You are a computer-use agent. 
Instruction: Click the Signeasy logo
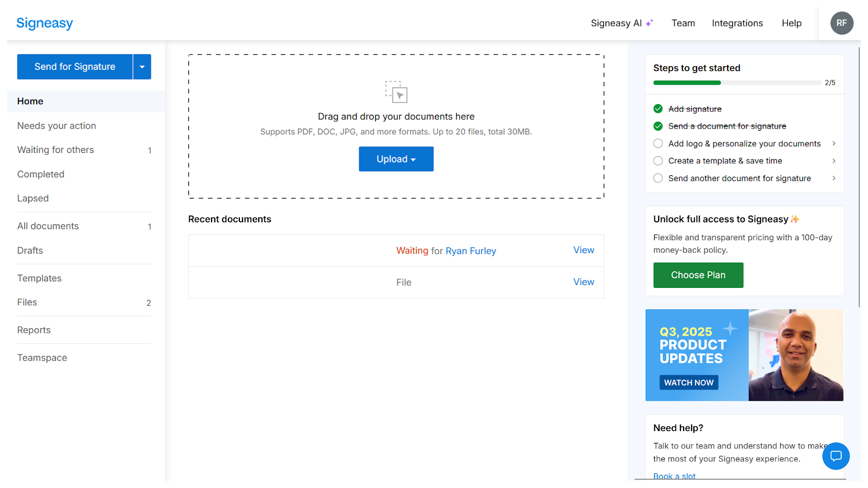click(44, 23)
